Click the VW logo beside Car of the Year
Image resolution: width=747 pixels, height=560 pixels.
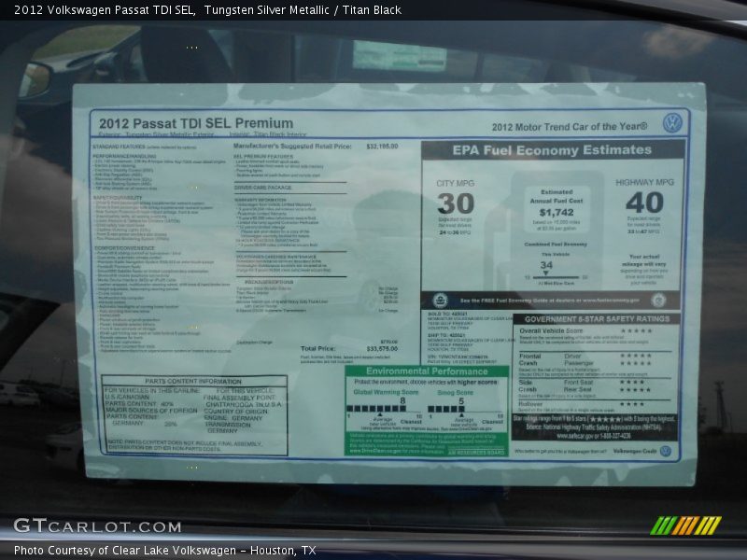pos(672,123)
